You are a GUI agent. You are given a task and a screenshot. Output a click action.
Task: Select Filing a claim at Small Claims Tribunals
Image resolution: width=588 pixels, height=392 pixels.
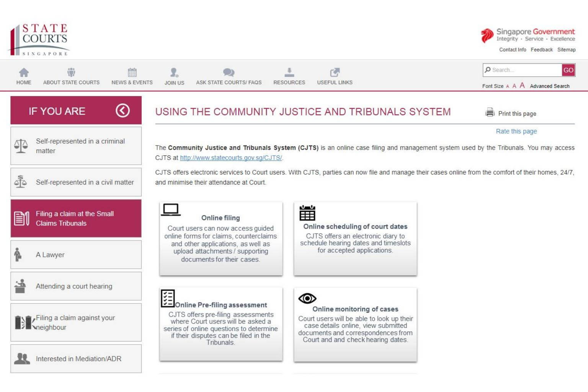point(76,218)
